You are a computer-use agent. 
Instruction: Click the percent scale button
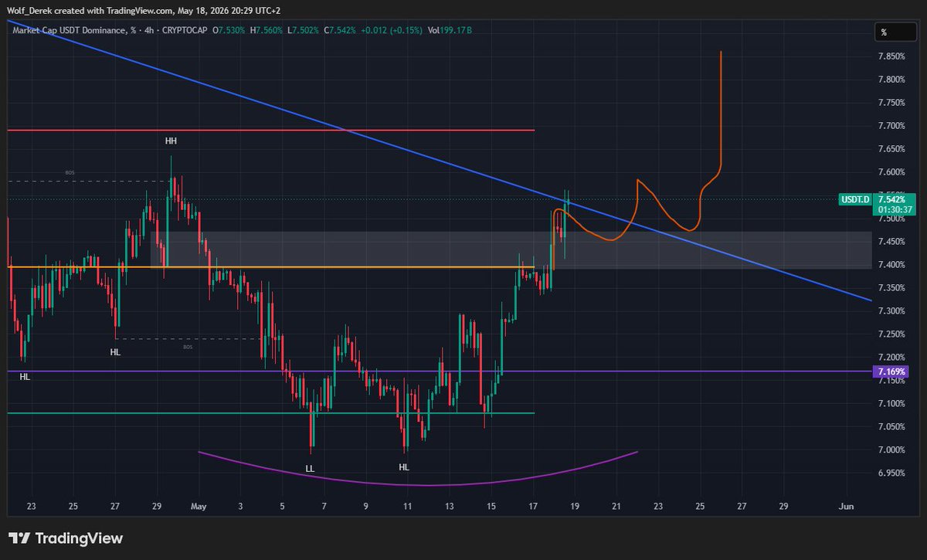[x=895, y=32]
